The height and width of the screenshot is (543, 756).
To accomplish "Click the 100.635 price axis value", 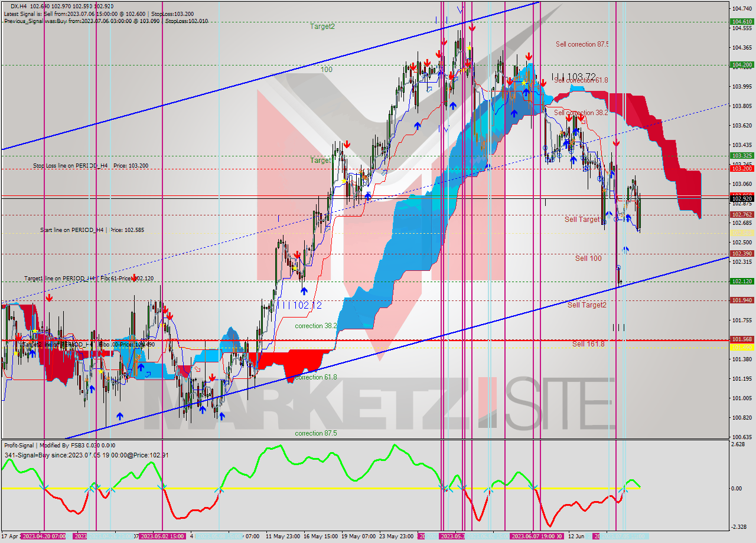I will [742, 437].
